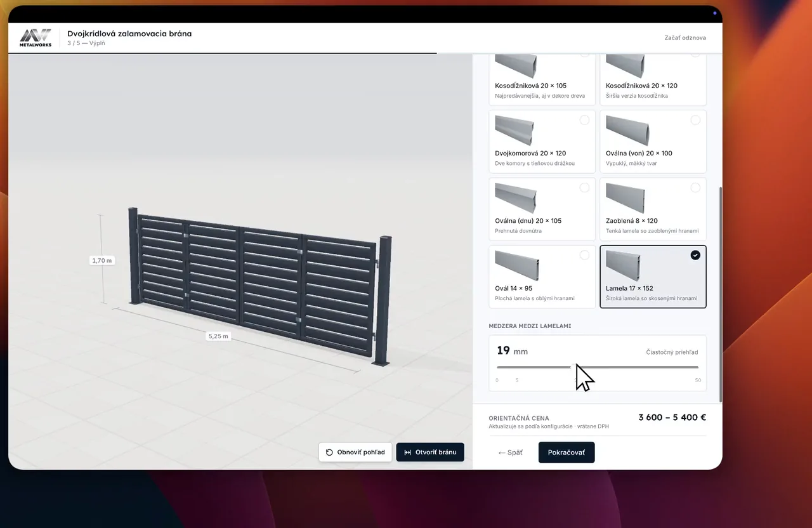Click the Čiastočný priehľad label
This screenshot has width=812, height=528.
tap(672, 352)
